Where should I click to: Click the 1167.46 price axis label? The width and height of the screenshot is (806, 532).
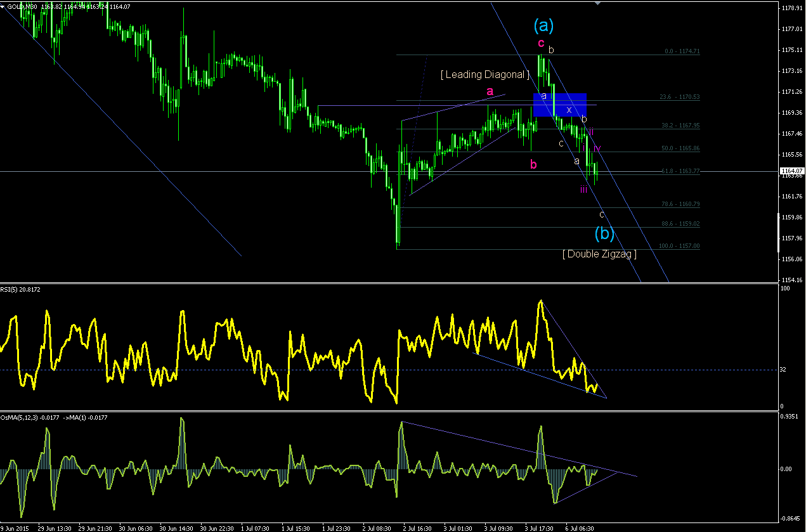coord(792,134)
